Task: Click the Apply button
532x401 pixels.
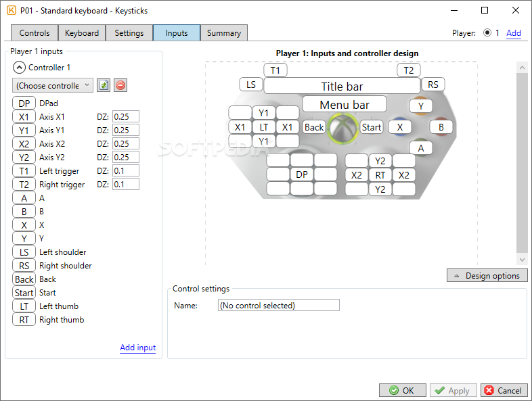Action: click(453, 390)
